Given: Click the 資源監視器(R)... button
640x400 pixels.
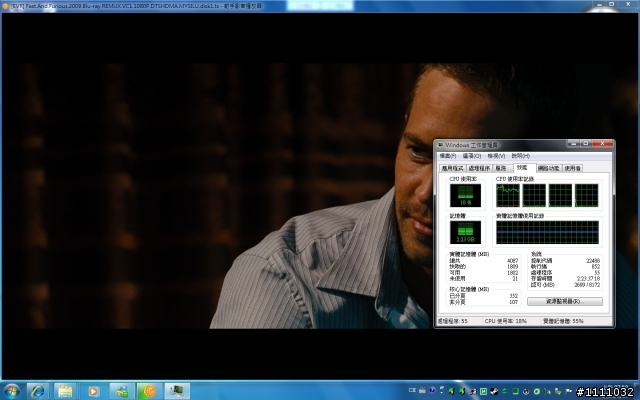Looking at the screenshot, I should click(x=565, y=301).
